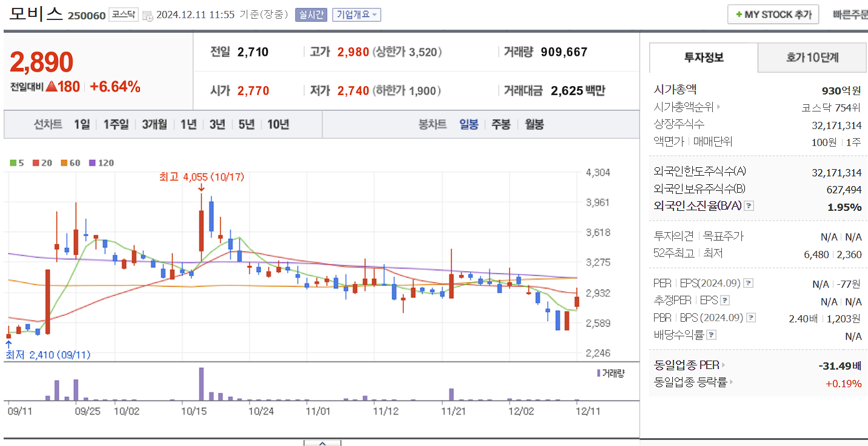Click the red 20-day moving average swatch
Screen dimensions: 868x446
click(36, 162)
